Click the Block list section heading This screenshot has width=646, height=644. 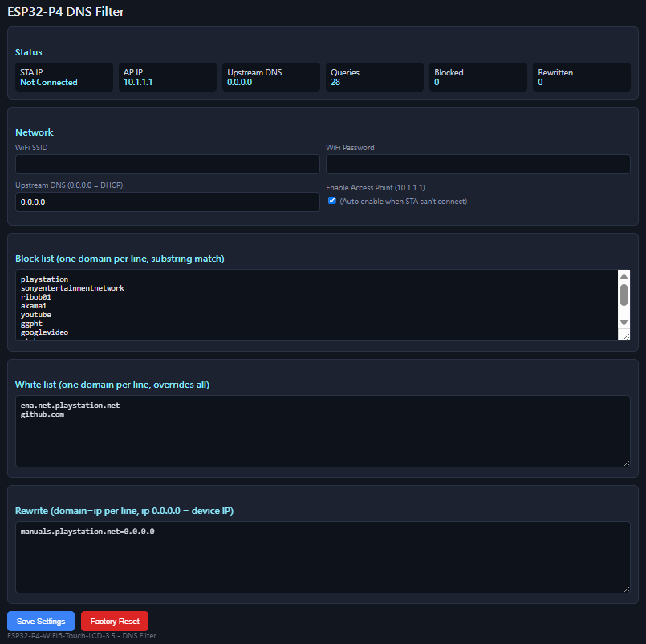(x=120, y=259)
